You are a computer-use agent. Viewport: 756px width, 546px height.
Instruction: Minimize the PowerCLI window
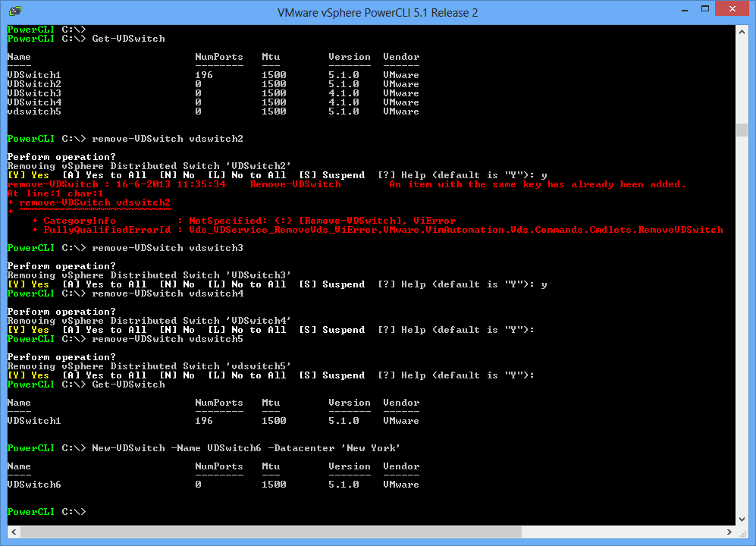(684, 9)
